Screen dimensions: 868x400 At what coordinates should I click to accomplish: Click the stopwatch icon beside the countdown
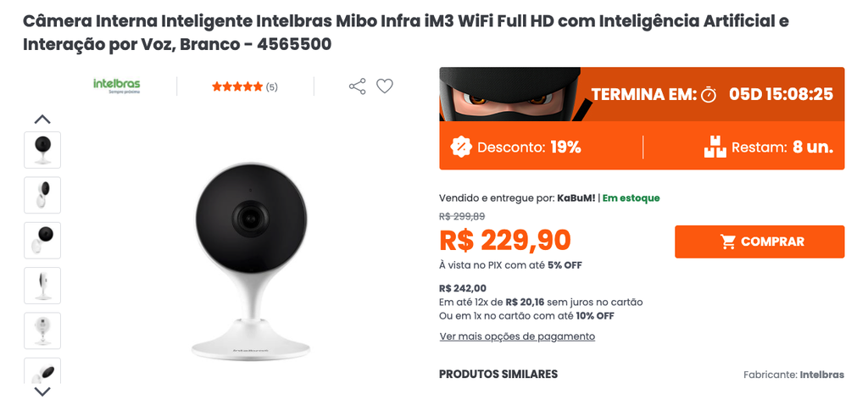709,95
